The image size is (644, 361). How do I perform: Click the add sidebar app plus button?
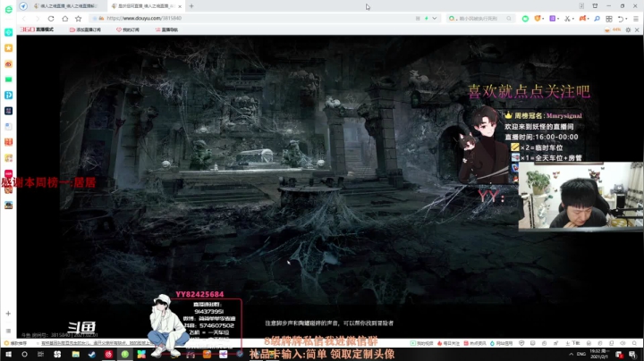[x=8, y=314]
